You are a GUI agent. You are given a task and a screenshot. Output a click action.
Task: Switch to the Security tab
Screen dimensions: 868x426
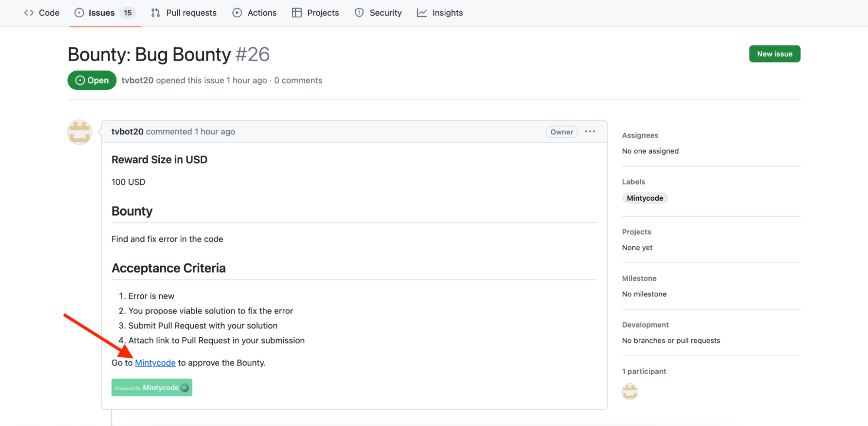pos(378,13)
